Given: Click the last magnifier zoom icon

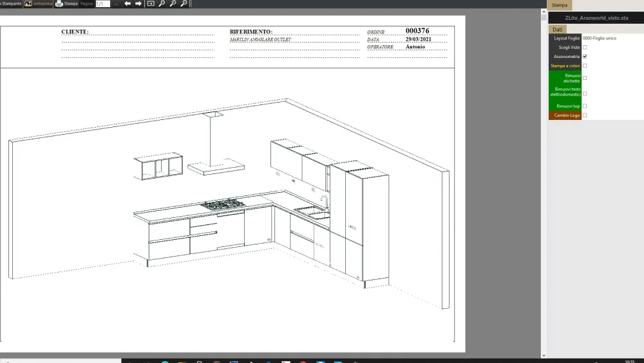Looking at the screenshot, I should [184, 4].
